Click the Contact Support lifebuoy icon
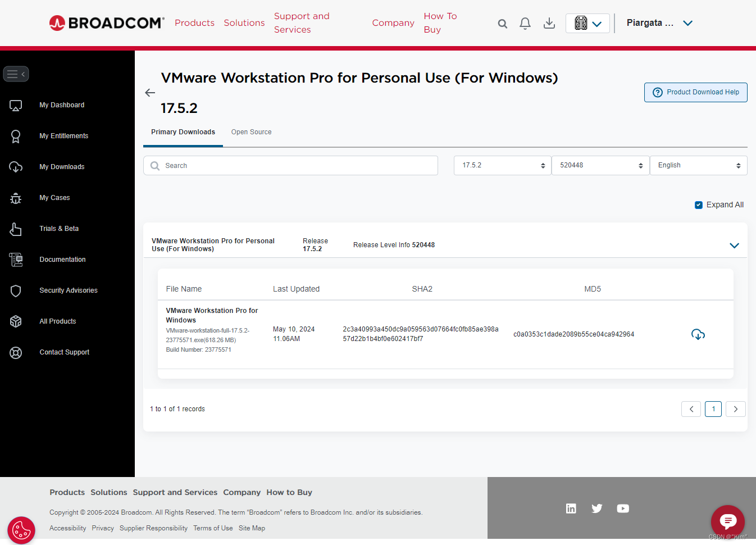 [16, 352]
